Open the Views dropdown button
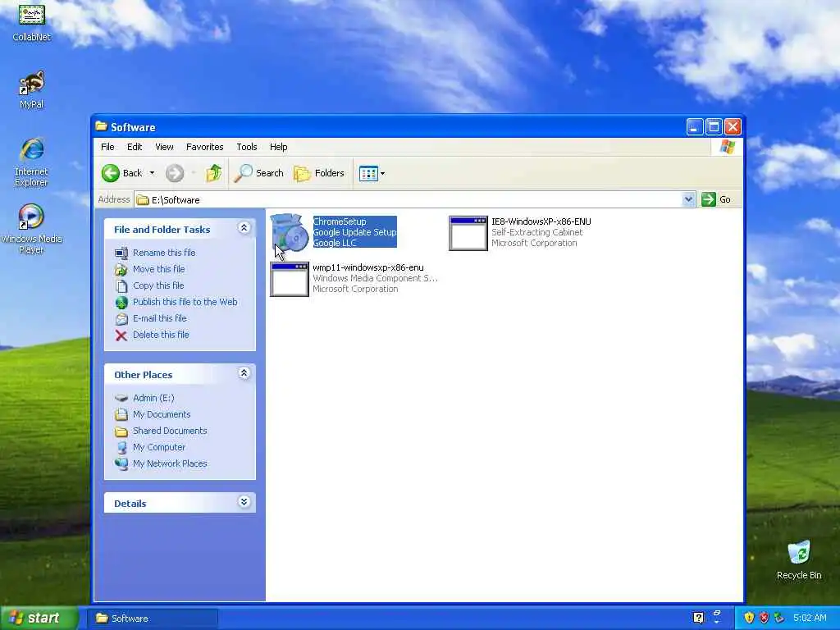 tap(372, 173)
